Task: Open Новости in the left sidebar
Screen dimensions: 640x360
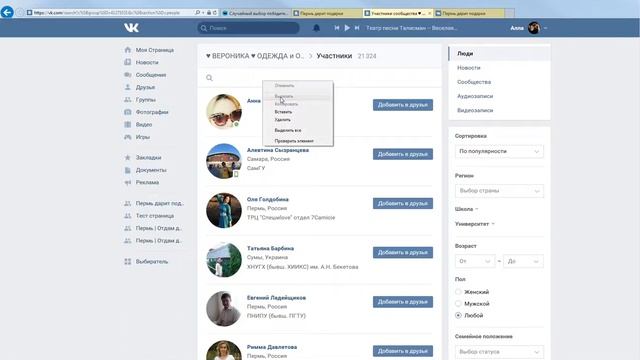Action: [x=147, y=62]
